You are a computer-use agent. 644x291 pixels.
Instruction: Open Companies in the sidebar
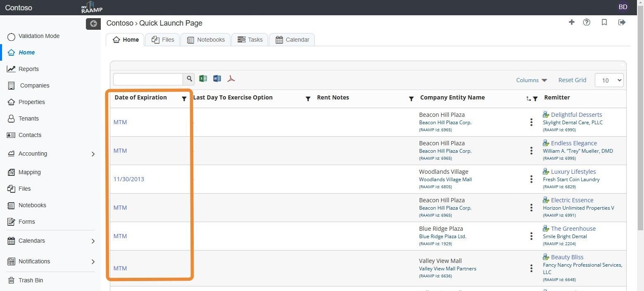(35, 85)
